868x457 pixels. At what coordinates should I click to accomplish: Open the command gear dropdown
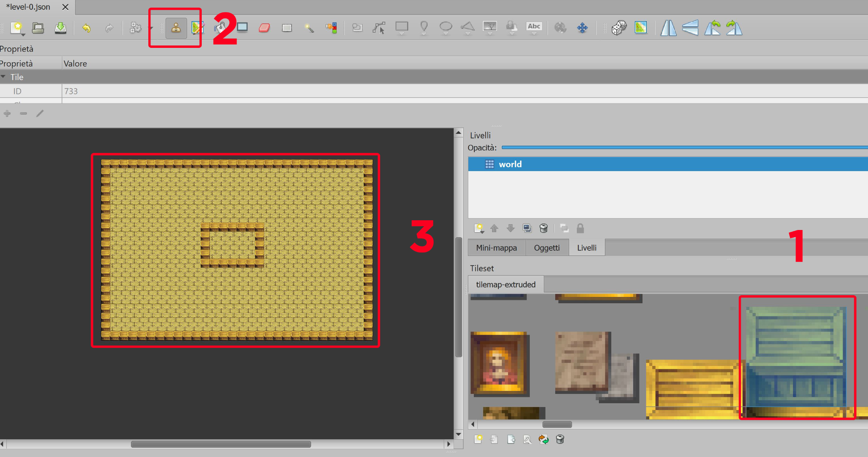tap(150, 28)
